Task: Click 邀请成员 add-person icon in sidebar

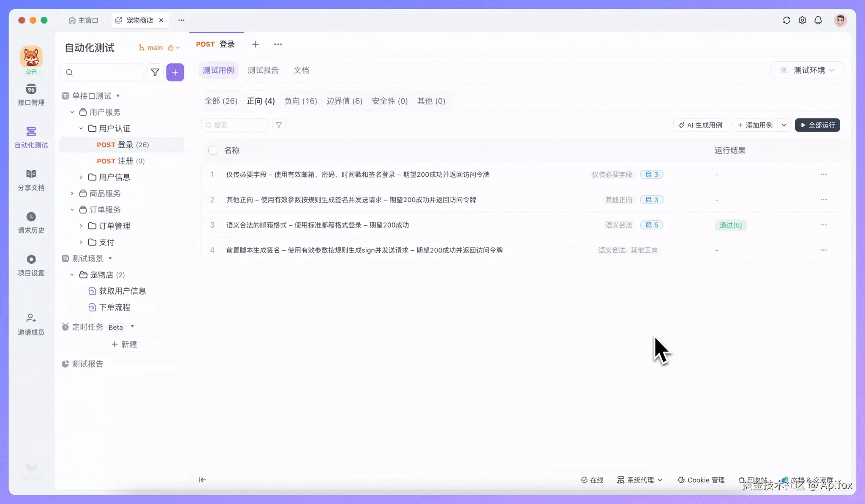Action: point(31,318)
